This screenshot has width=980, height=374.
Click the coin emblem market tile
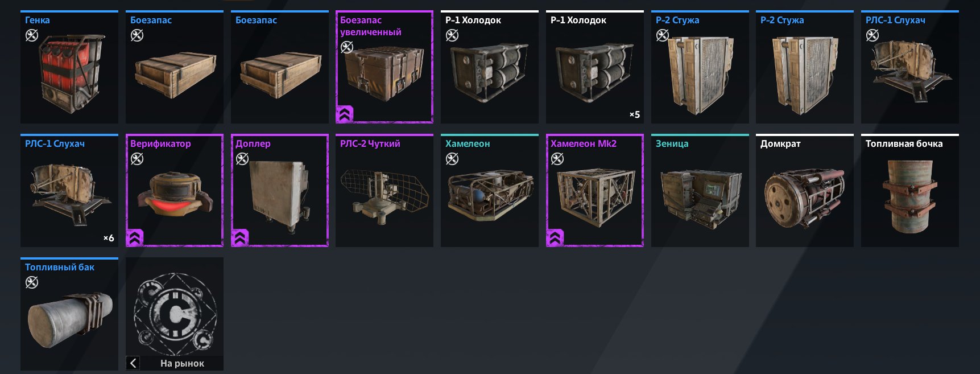175,307
